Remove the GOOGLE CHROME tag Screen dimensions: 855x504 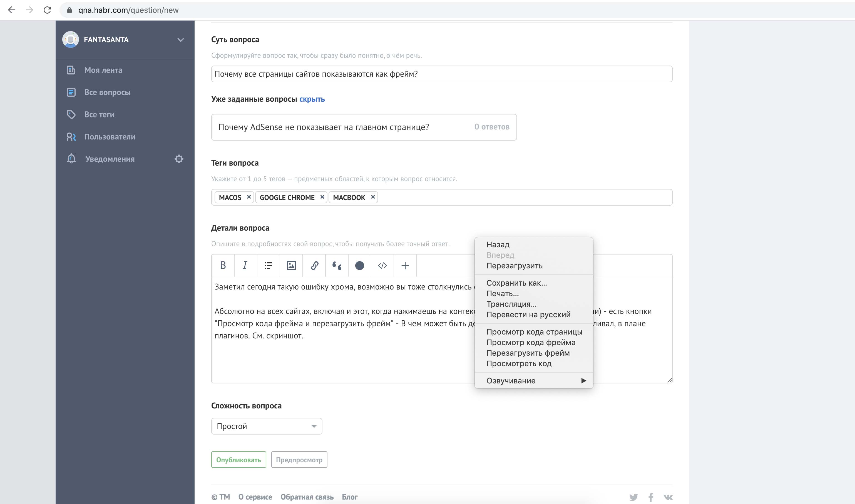click(322, 197)
